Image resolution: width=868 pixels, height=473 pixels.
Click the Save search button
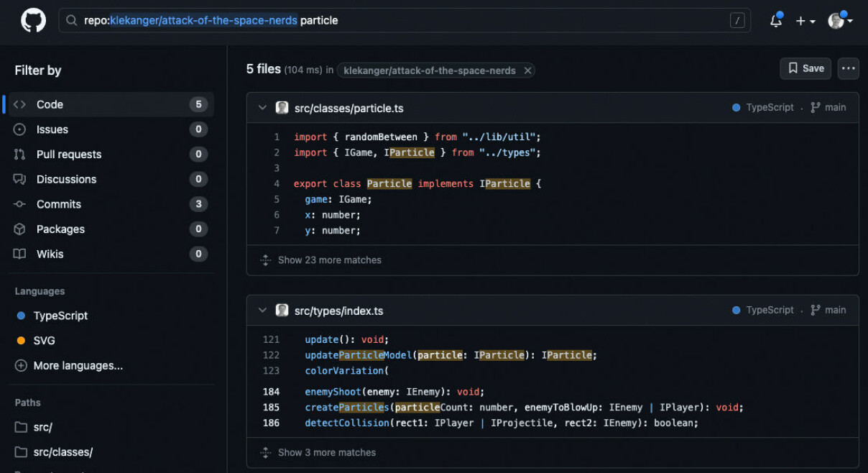(x=805, y=68)
